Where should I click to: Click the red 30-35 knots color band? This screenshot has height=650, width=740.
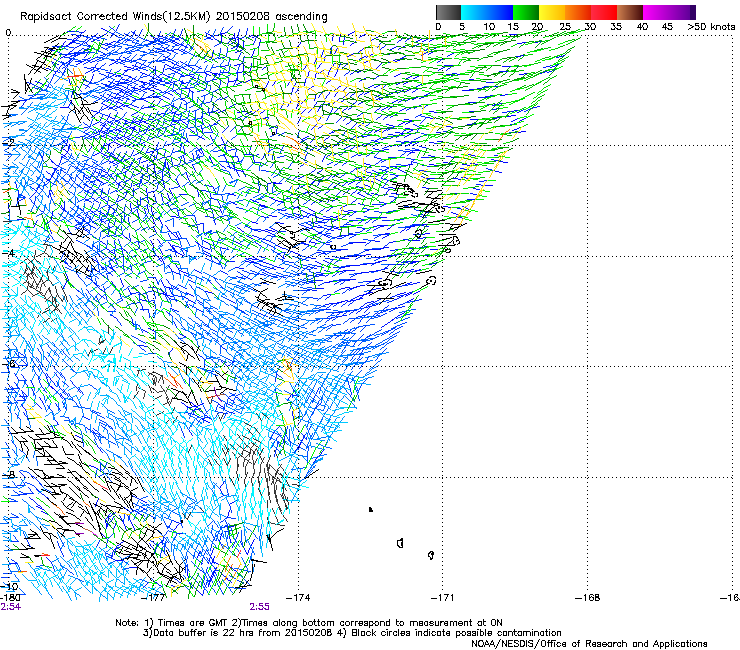point(604,12)
